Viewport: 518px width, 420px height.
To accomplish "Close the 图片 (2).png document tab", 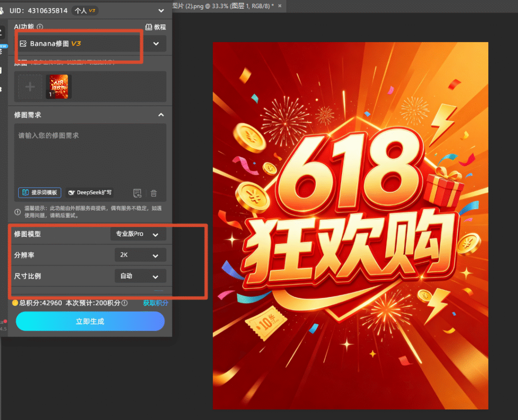I will [280, 6].
